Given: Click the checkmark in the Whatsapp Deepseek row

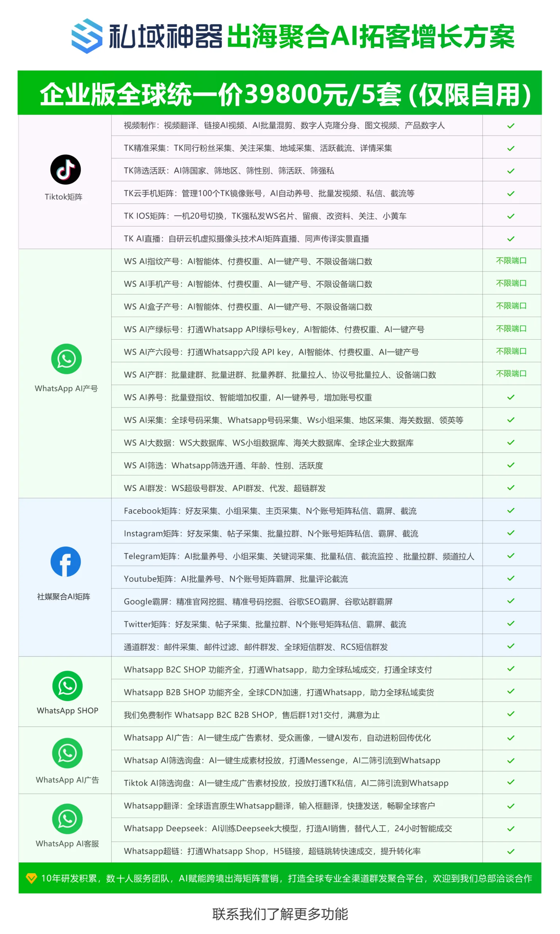Looking at the screenshot, I should (511, 829).
